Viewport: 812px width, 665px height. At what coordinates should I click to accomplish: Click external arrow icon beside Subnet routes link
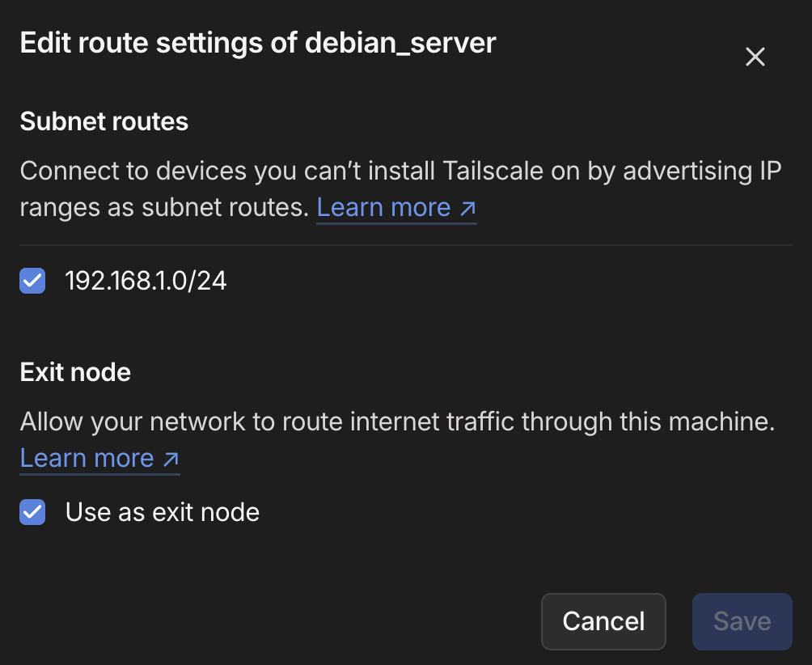pos(467,209)
